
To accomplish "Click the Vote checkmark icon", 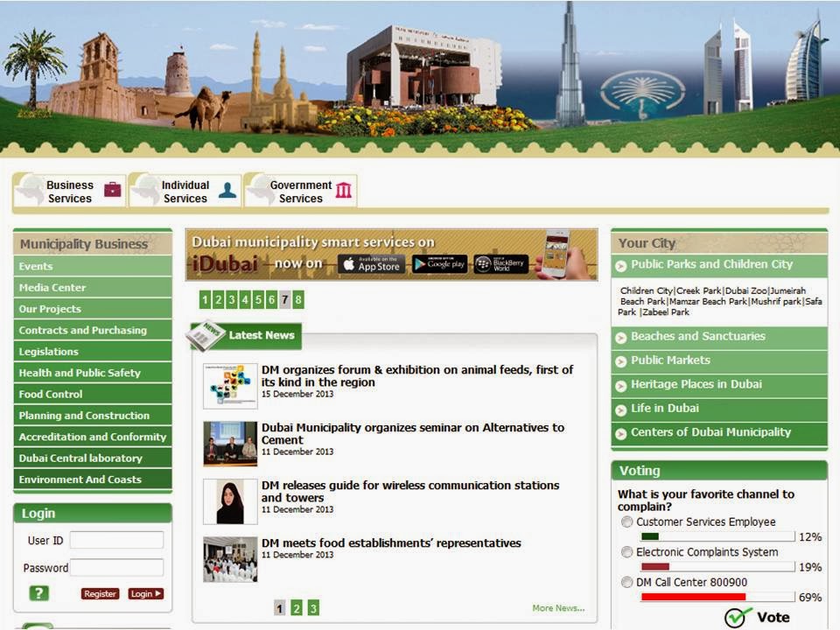I will (738, 618).
